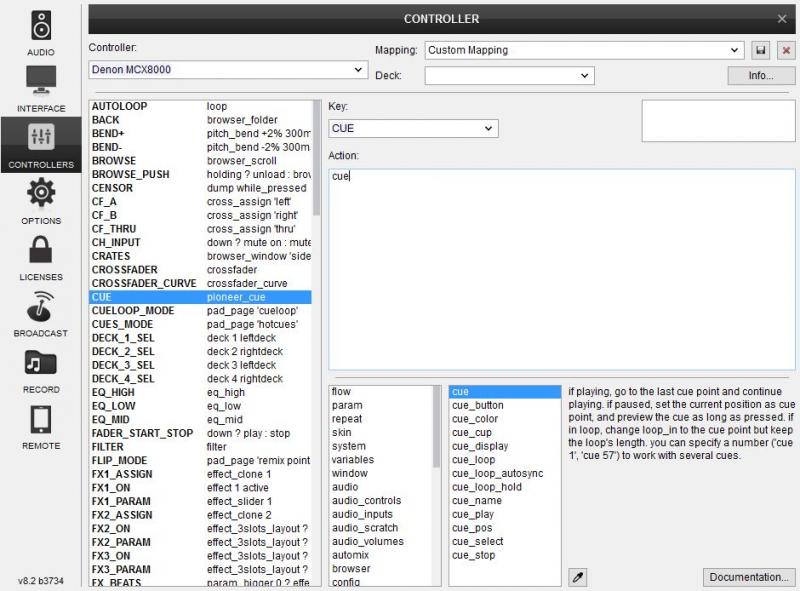The height and width of the screenshot is (591, 800).
Task: Choose the browser action category
Action: [381, 569]
